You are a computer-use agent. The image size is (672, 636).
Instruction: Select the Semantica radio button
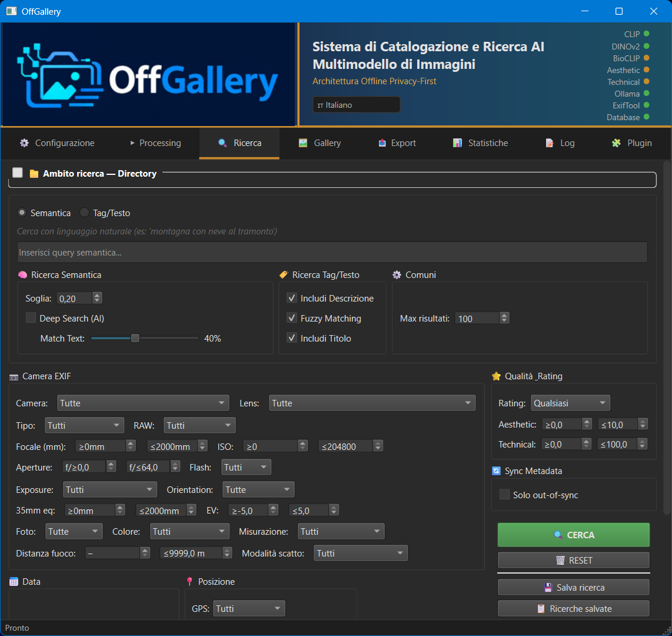tap(22, 212)
